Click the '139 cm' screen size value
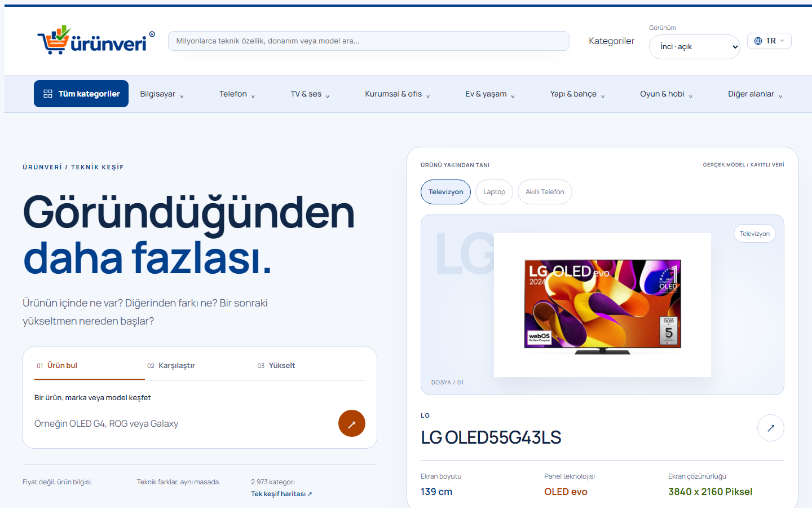The image size is (812, 508). [436, 492]
